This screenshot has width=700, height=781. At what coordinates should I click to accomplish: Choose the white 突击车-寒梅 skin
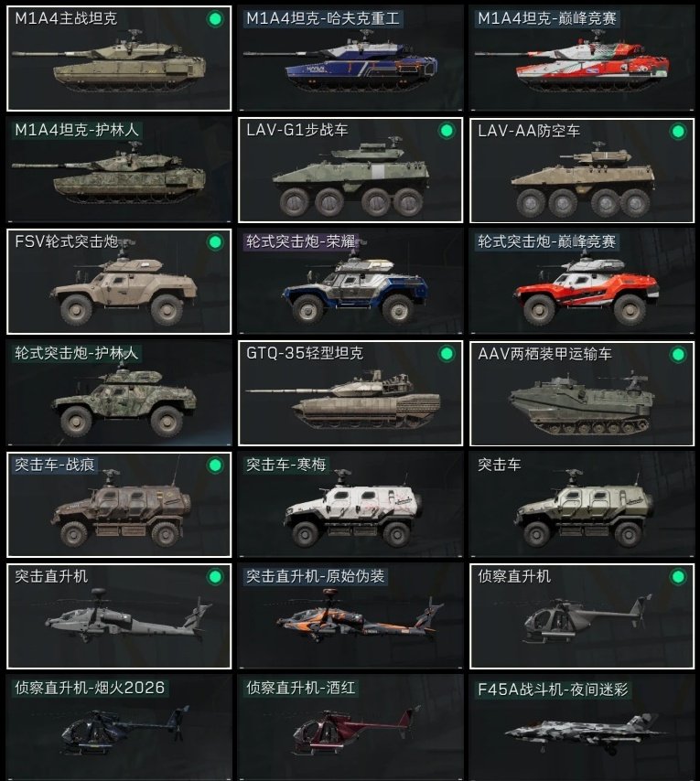click(350, 505)
